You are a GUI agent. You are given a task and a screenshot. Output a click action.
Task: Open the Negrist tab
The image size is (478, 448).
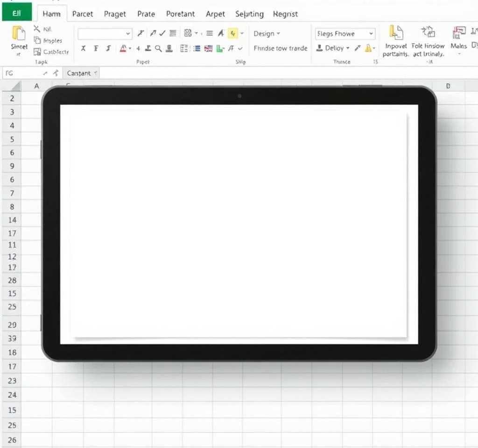pyautogui.click(x=285, y=14)
